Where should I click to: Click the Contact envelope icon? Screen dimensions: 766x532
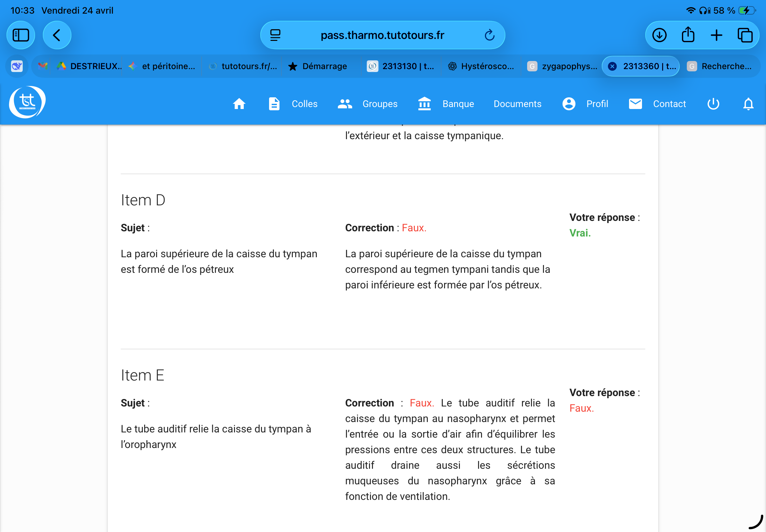pos(635,104)
